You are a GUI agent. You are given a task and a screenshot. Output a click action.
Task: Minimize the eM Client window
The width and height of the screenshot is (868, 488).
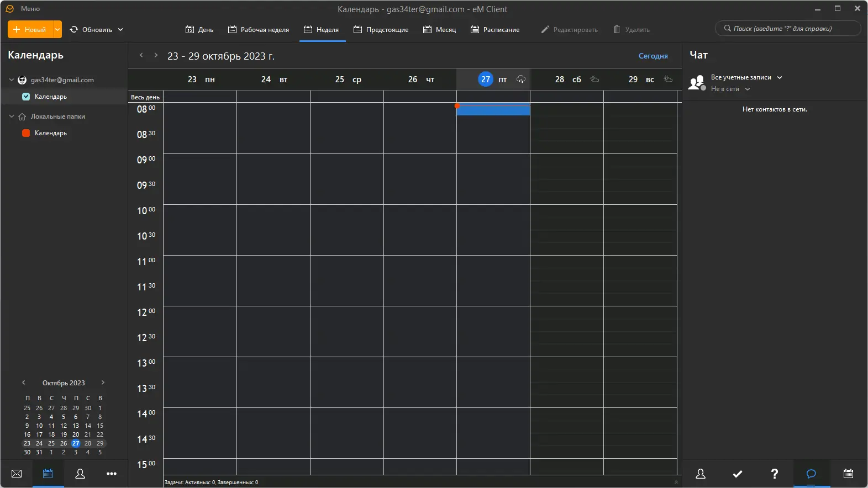point(818,9)
